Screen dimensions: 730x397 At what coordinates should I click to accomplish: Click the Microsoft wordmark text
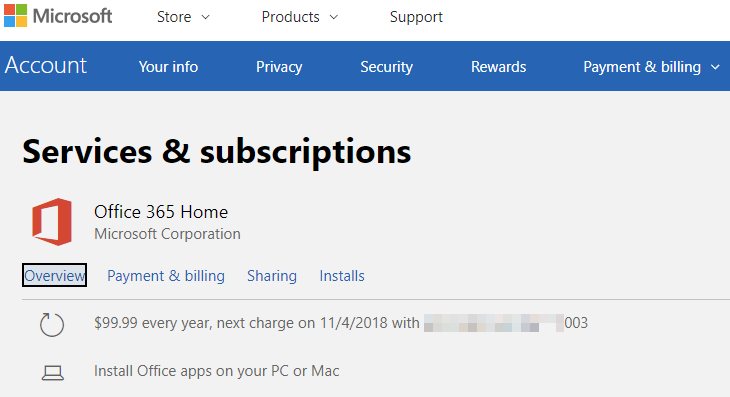[x=73, y=16]
